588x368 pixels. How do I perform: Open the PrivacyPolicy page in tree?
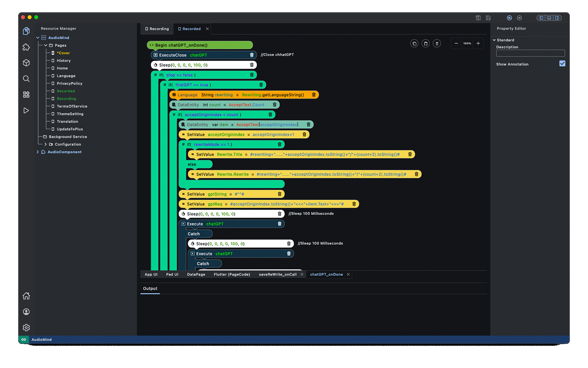point(69,83)
